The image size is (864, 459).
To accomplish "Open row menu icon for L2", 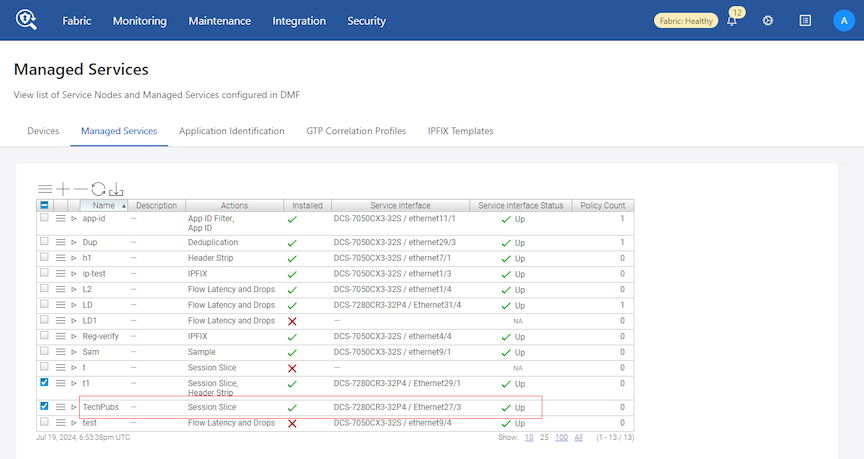I will pyautogui.click(x=61, y=289).
